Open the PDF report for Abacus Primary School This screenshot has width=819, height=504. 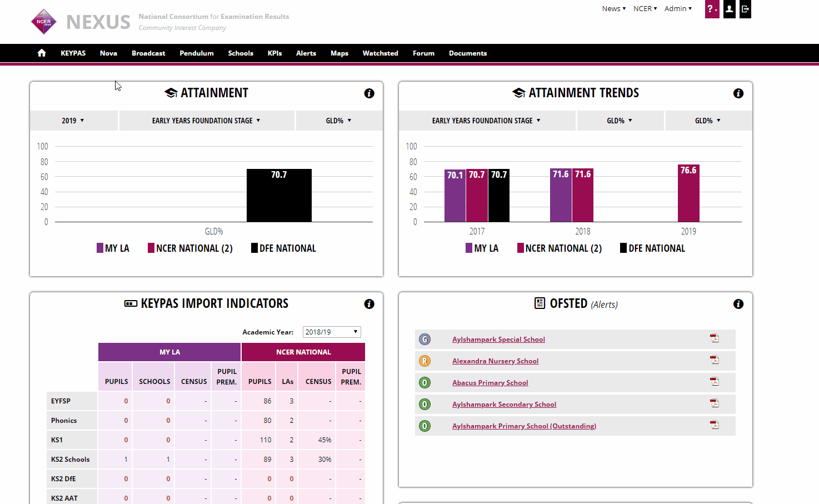tap(715, 382)
